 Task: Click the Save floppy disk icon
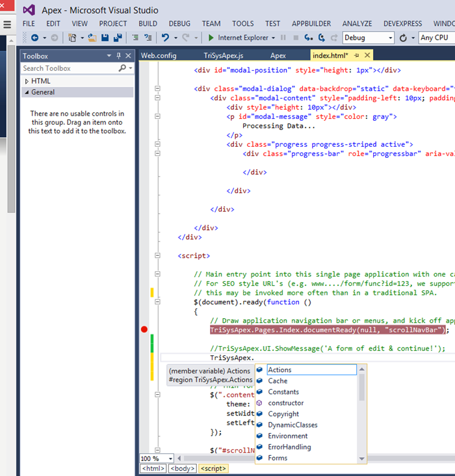click(105, 38)
